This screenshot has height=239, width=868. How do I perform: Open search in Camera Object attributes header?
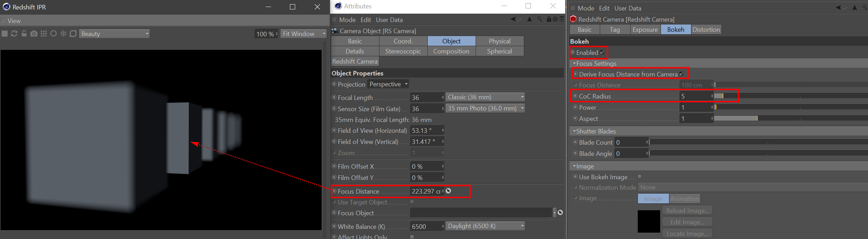pos(540,19)
